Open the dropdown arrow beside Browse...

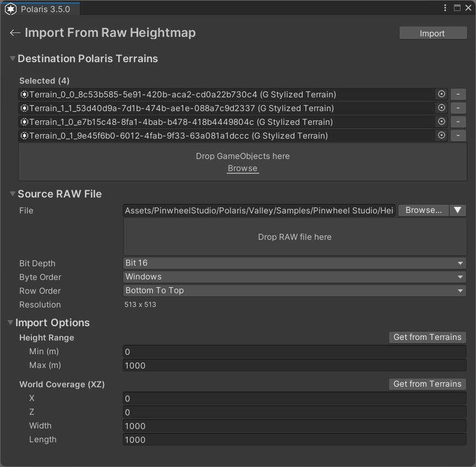(x=457, y=210)
